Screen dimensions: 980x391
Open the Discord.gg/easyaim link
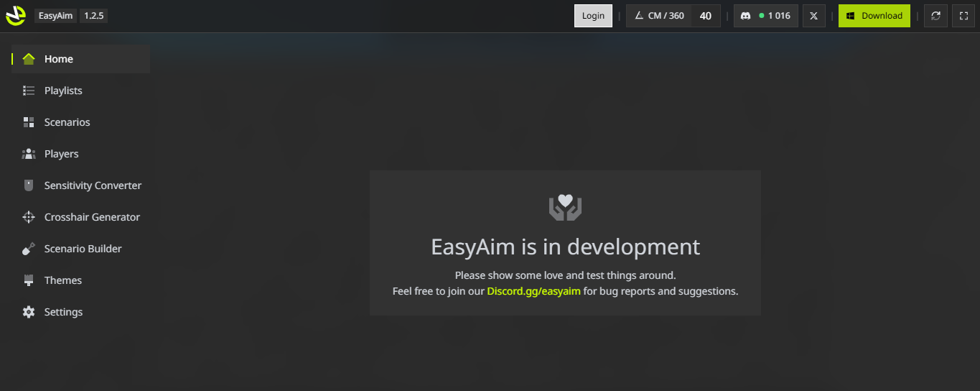533,291
